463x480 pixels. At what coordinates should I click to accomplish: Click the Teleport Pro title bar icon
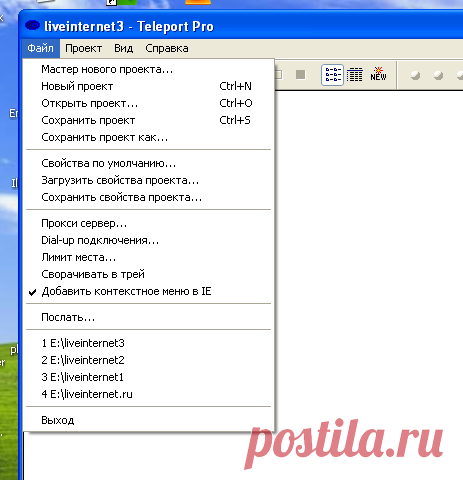click(x=32, y=25)
